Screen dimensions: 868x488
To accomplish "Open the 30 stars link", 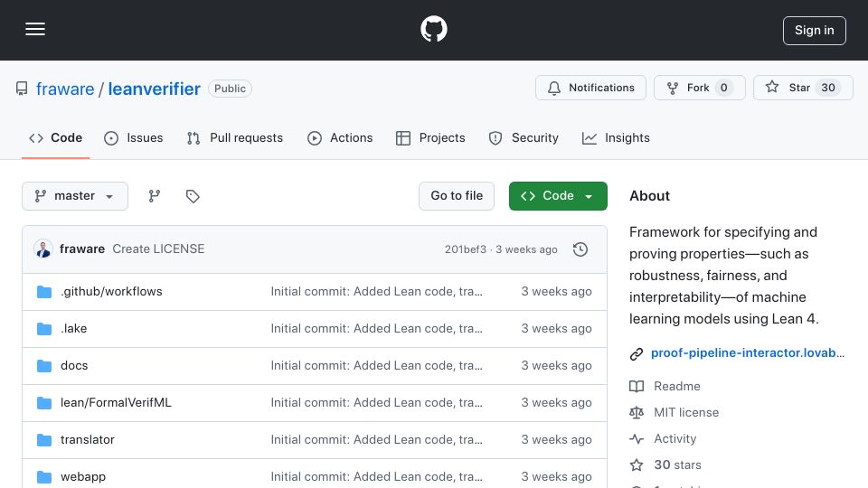I will (x=677, y=465).
